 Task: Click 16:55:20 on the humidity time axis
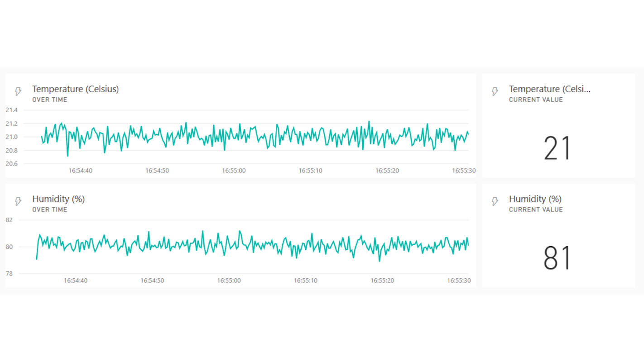pos(382,281)
